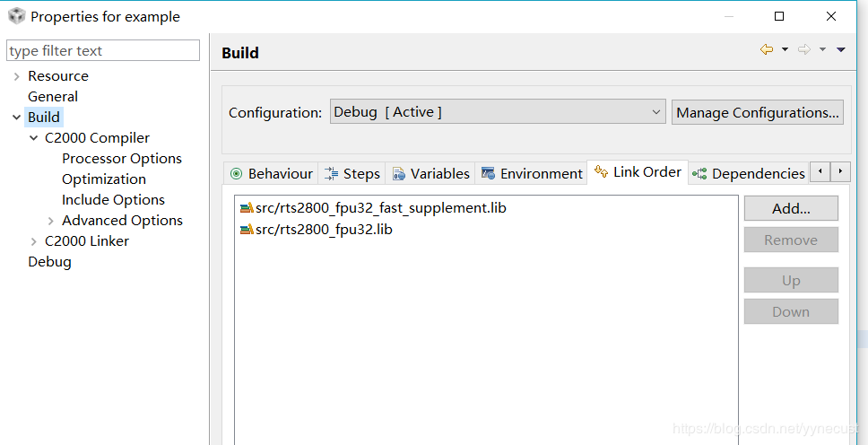Click the back navigation arrow icon
The height and width of the screenshot is (445, 868).
click(766, 50)
